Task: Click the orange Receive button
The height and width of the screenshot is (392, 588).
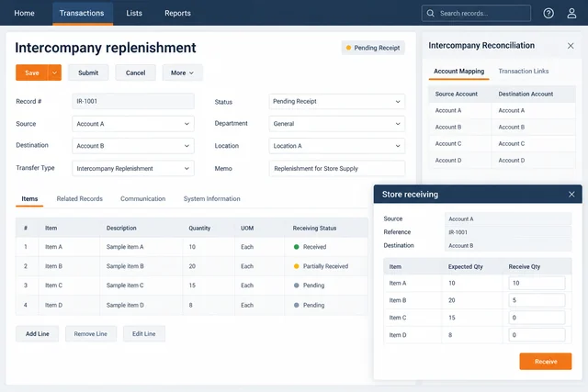Action: 546,362
